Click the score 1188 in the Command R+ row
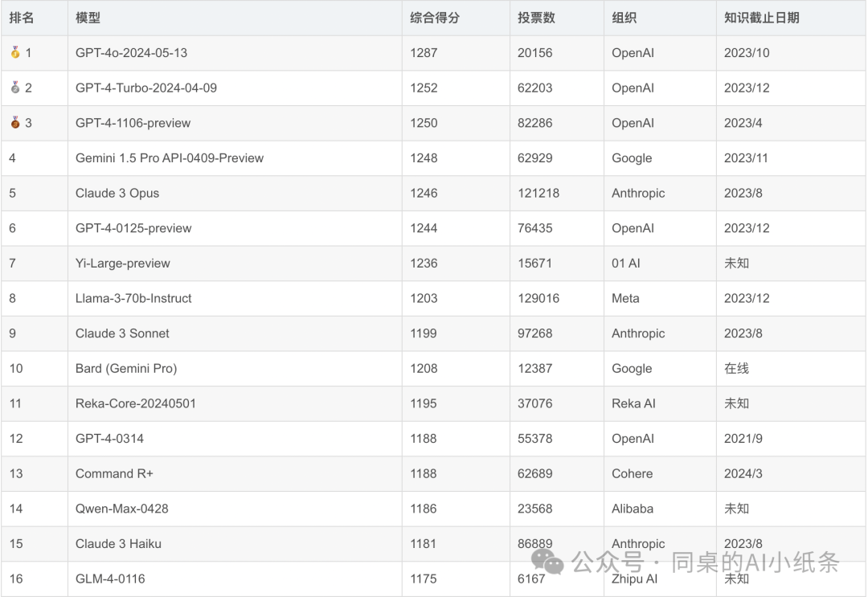The image size is (868, 597). click(424, 473)
